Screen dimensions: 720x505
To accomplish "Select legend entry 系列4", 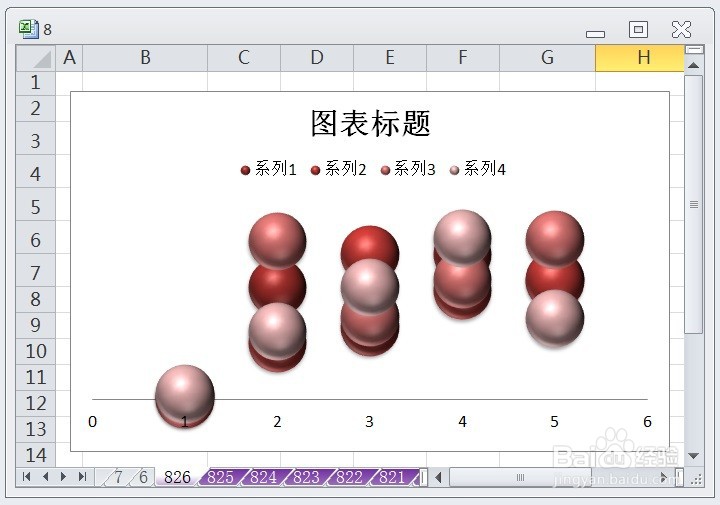I will (478, 169).
